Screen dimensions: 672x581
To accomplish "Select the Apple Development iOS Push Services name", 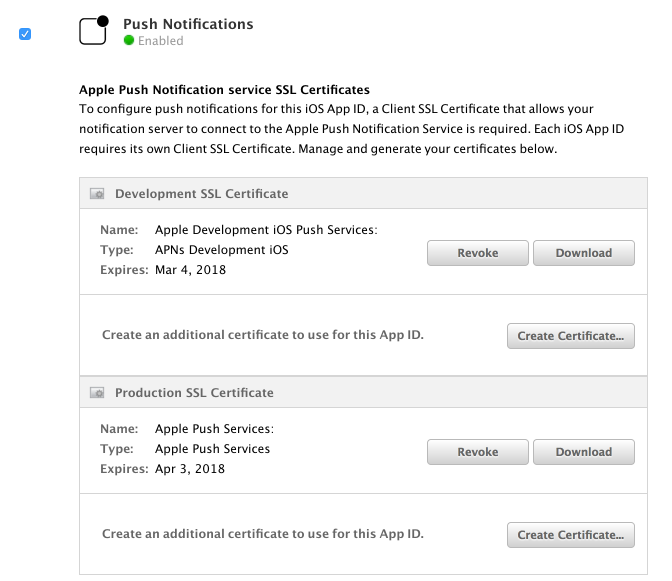I will 266,230.
